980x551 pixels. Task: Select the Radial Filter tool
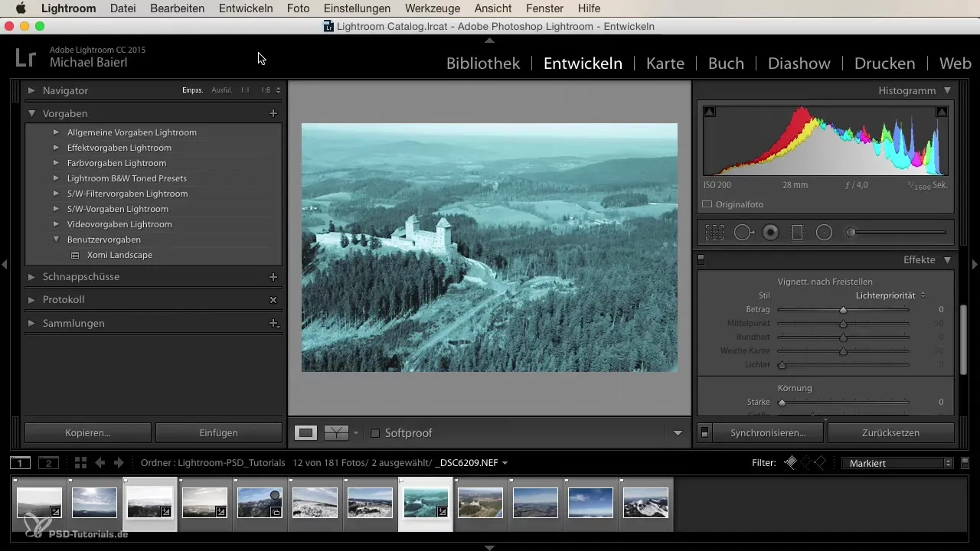point(824,233)
